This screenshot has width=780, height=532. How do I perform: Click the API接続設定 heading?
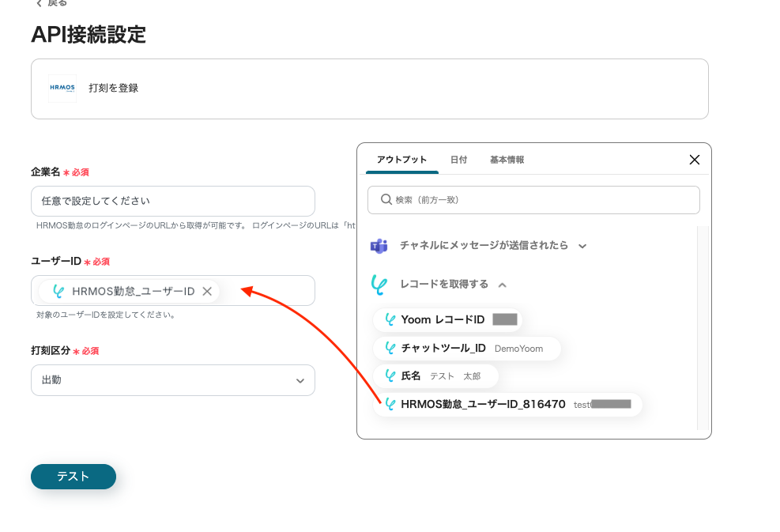pos(89,35)
